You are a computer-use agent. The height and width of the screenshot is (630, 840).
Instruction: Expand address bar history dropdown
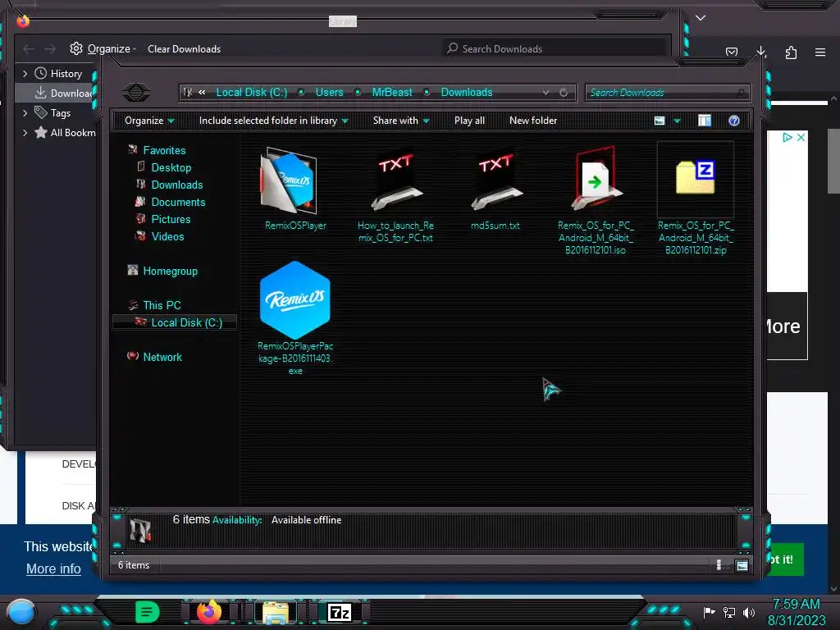point(546,92)
